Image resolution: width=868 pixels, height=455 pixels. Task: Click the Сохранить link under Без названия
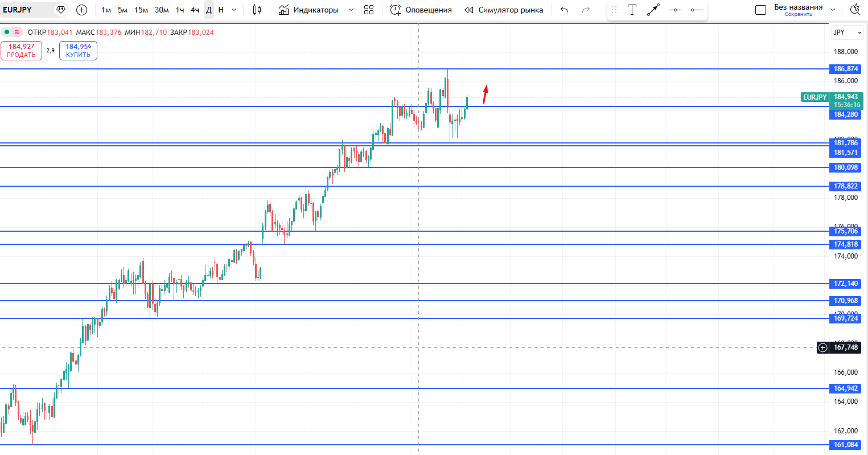(798, 14)
